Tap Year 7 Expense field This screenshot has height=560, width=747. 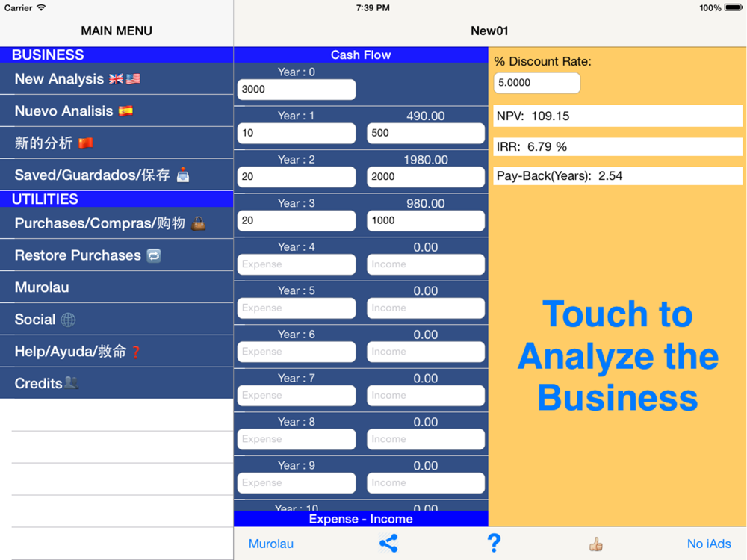tap(297, 396)
